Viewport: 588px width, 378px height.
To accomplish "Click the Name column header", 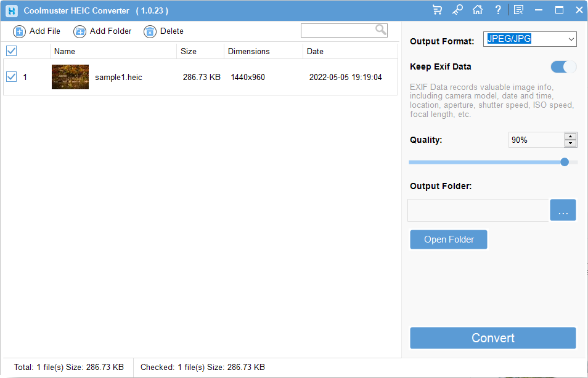I will pyautogui.click(x=65, y=51).
